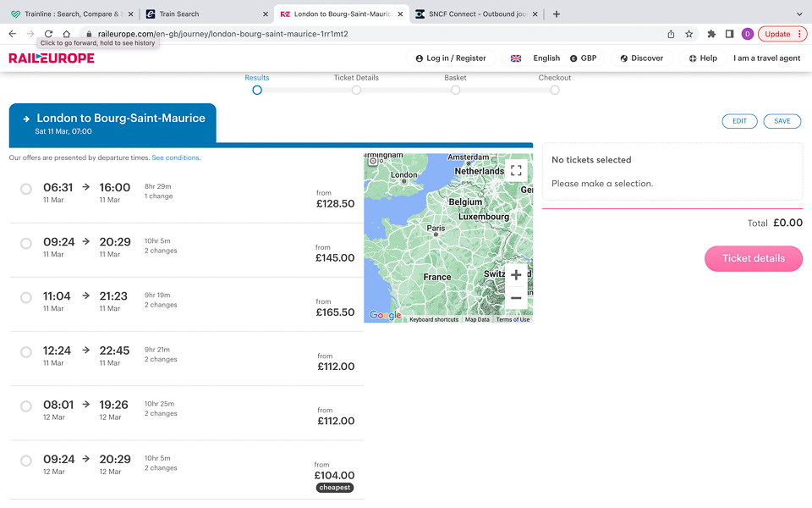Zoom in on the map
The image size is (812, 508).
coord(516,275)
